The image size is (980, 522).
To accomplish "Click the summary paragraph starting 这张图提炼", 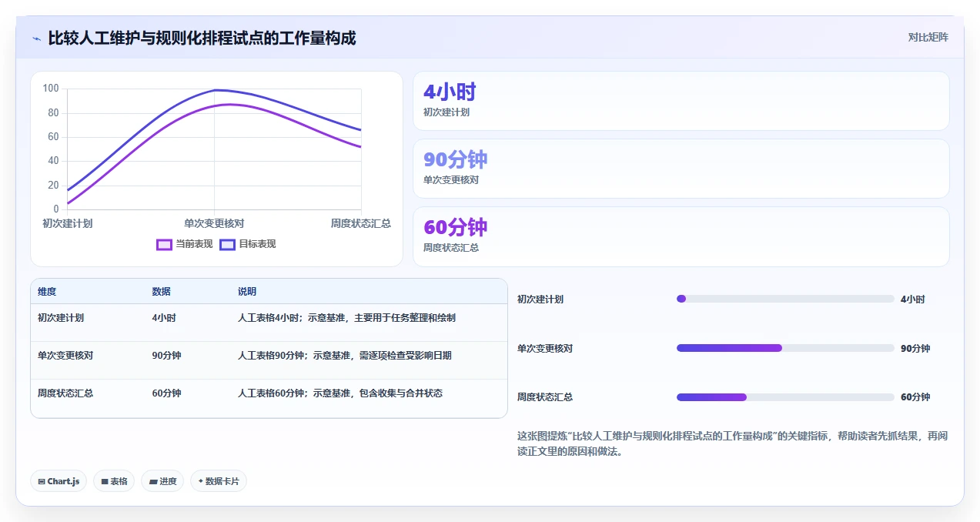I will 732,443.
